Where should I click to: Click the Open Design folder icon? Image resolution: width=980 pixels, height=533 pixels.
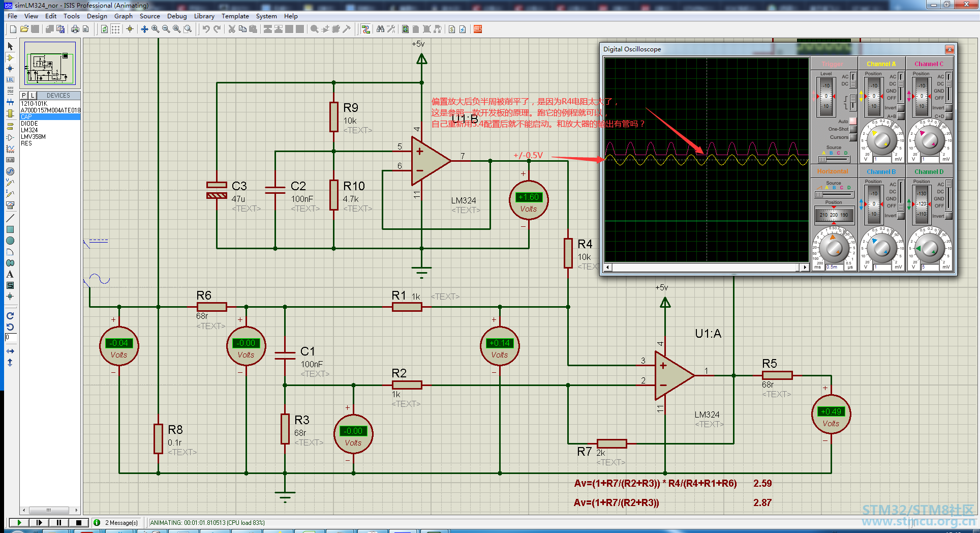click(24, 29)
